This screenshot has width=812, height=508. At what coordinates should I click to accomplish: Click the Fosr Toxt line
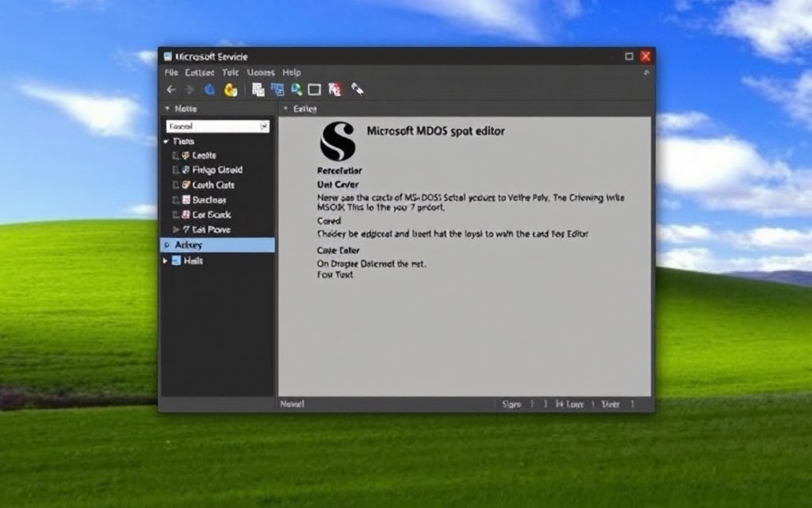pyautogui.click(x=335, y=275)
